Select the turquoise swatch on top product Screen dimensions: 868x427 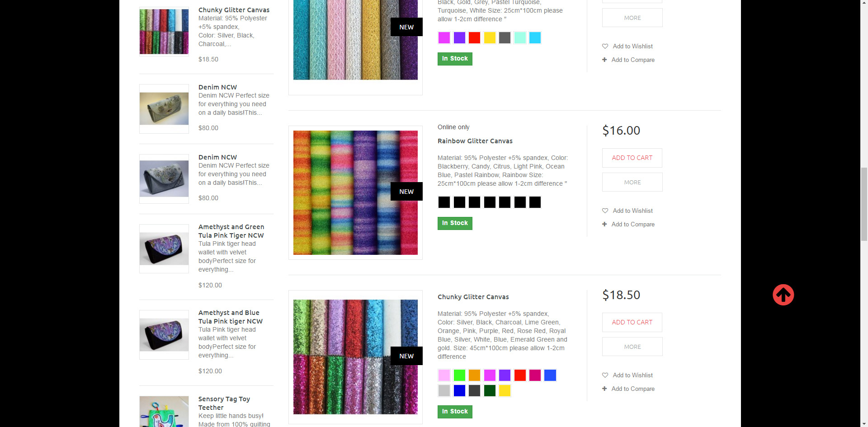click(535, 38)
